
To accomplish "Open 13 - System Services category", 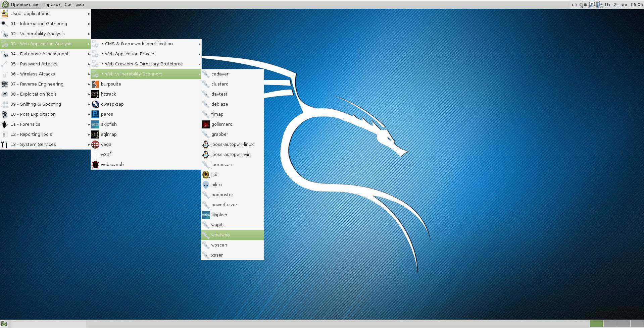I will (45, 145).
